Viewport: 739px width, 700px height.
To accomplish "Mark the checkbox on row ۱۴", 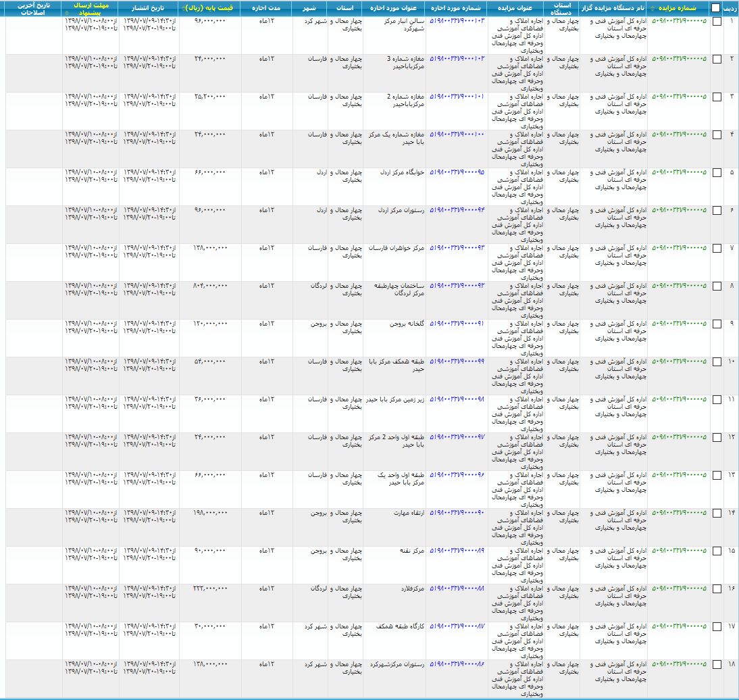I will point(717,513).
